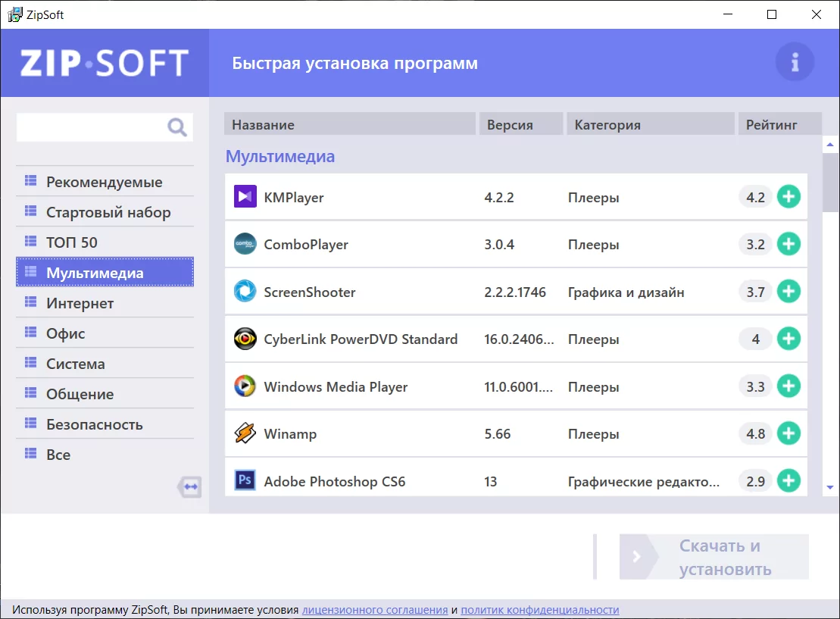Screen dimensions: 840x619
Task: Click the ScreenShooter rating 3.7 badge
Action: coord(755,292)
